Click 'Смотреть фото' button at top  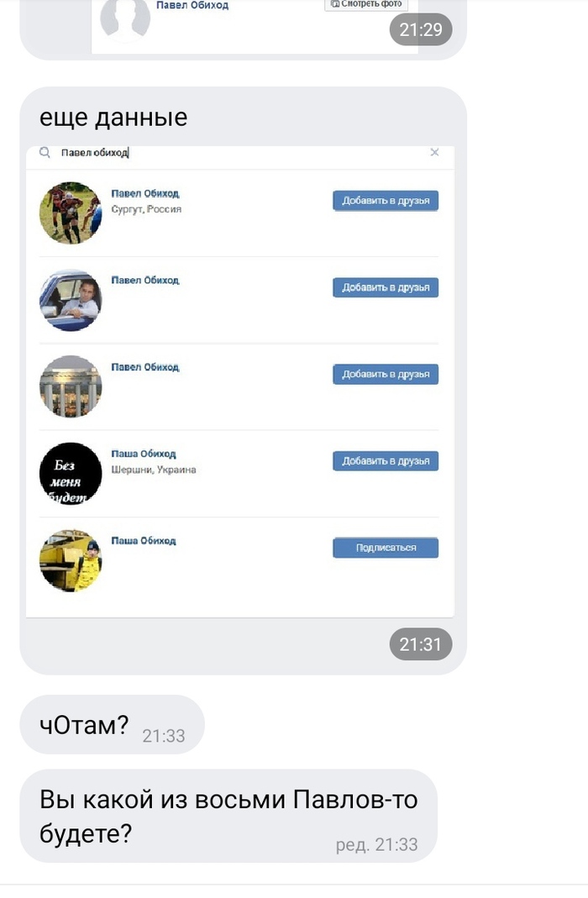point(366,4)
